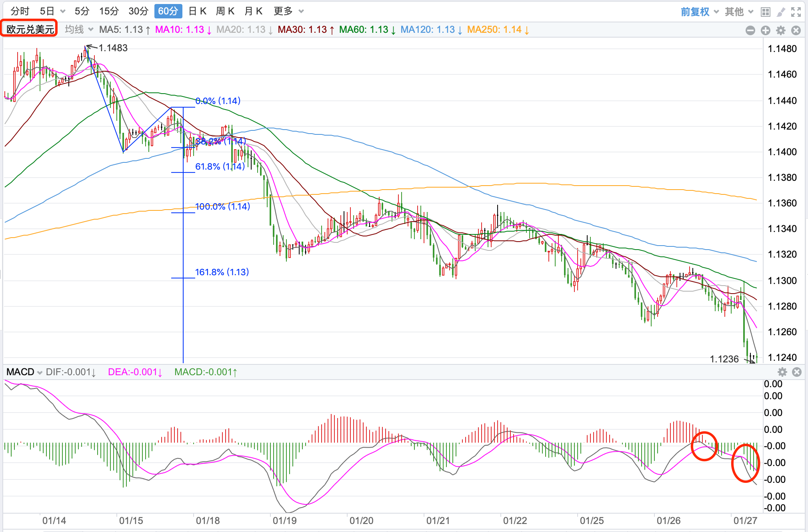Screen dimensions: 808x532
Task: Open moving average settings gear
Action: pyautogui.click(x=781, y=30)
